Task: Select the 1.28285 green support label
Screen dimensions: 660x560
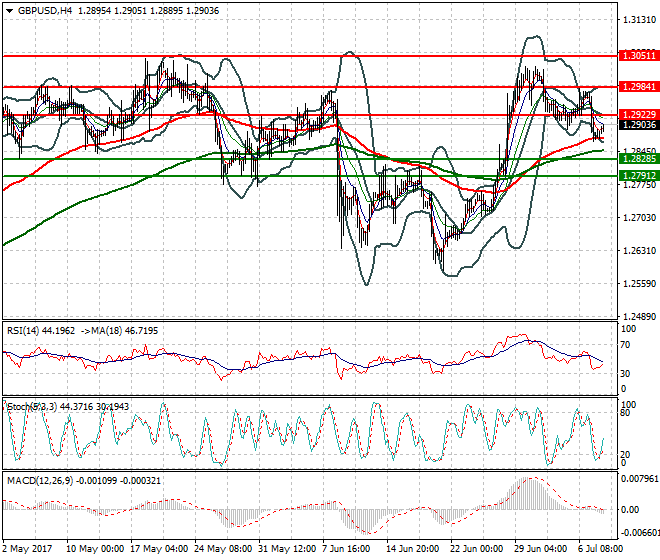Action: 639,159
